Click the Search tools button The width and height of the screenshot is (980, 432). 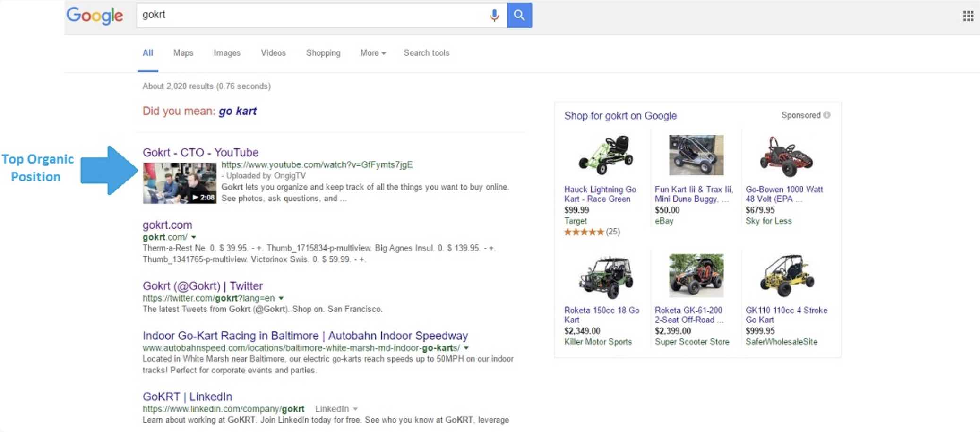[426, 53]
